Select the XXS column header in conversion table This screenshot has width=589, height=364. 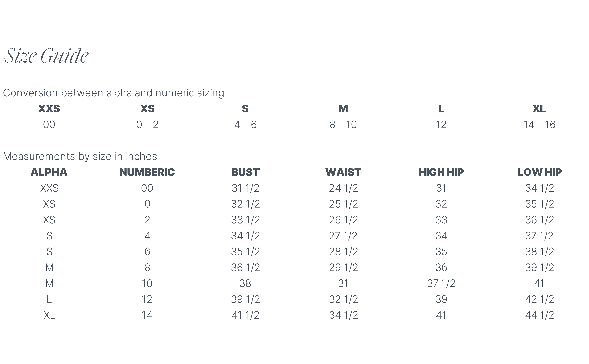(49, 109)
